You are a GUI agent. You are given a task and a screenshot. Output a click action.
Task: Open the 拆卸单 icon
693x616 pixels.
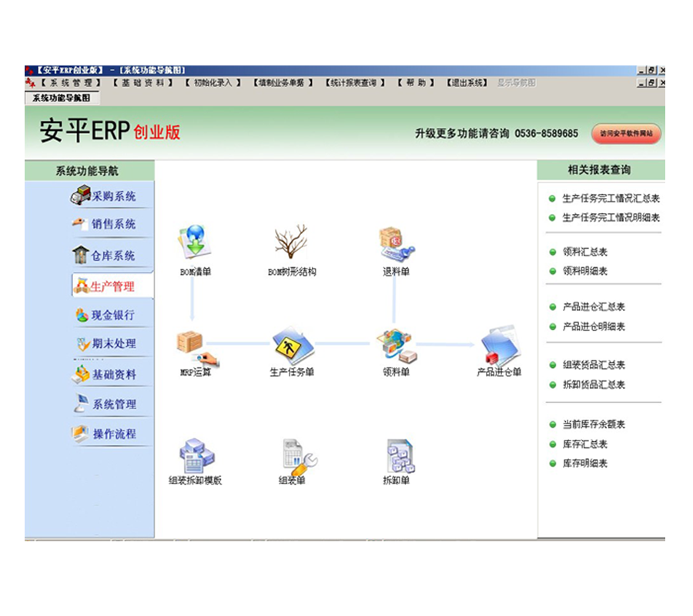click(400, 456)
